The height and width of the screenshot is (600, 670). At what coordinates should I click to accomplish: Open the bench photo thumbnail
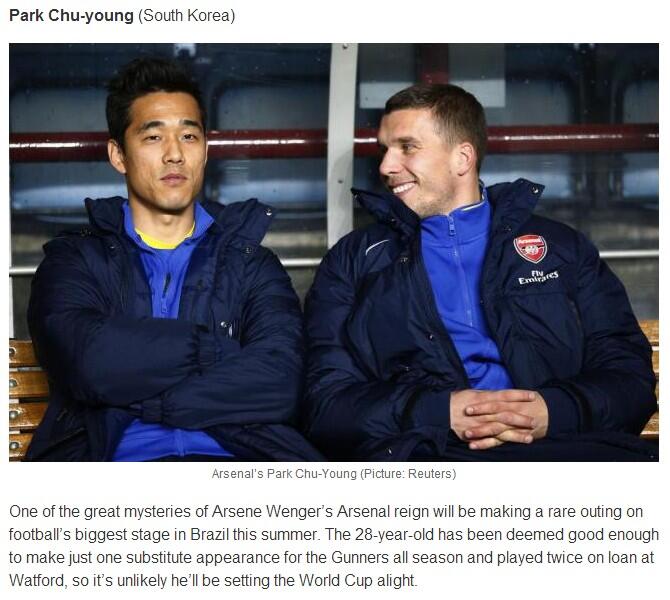click(x=334, y=252)
